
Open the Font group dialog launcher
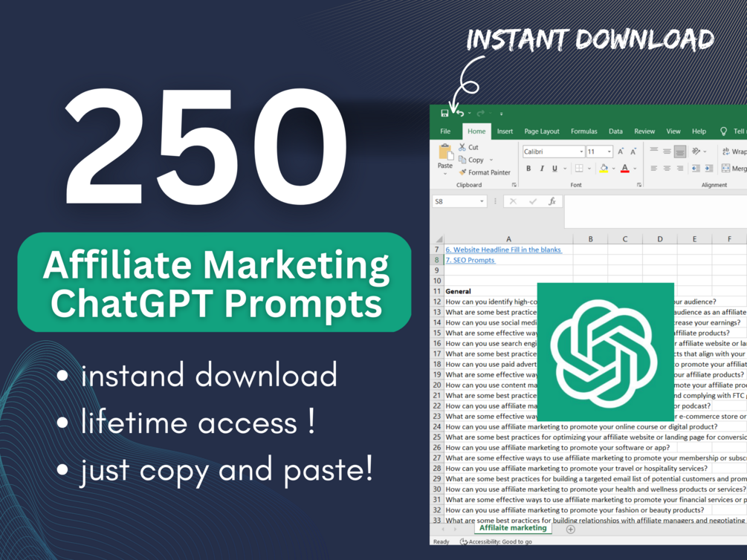(639, 185)
